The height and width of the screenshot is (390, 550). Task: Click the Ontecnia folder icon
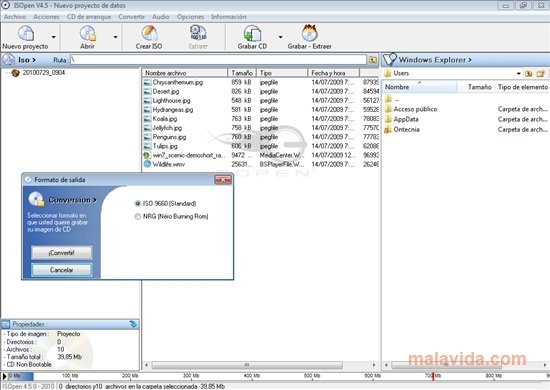pyautogui.click(x=388, y=129)
